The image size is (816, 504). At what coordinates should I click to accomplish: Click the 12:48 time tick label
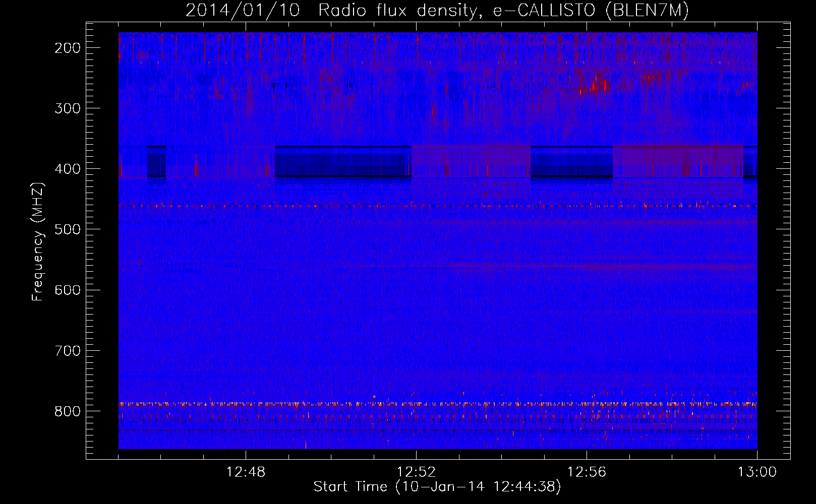(246, 472)
